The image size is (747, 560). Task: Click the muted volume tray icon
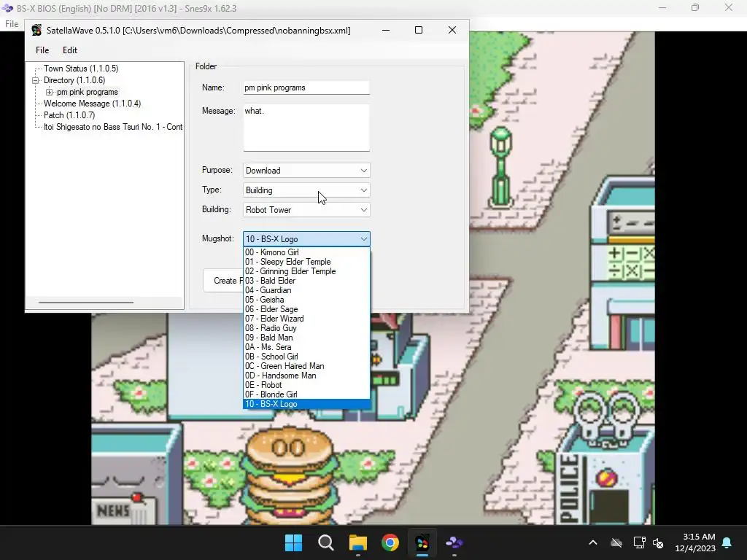tap(658, 542)
